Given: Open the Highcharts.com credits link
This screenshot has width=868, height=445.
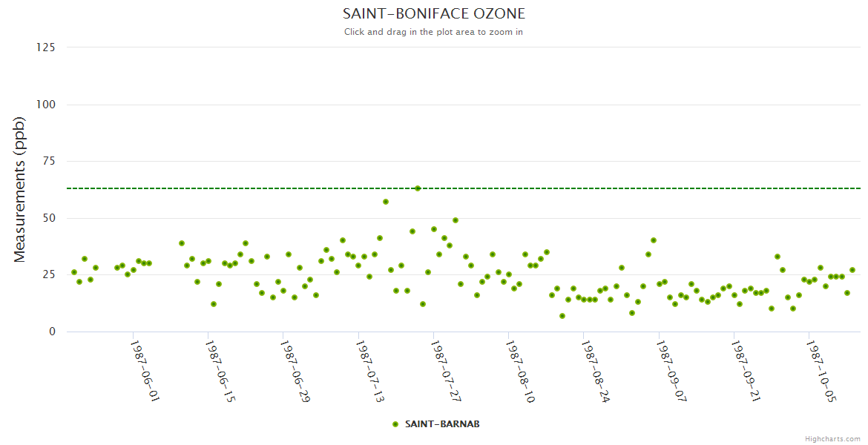Looking at the screenshot, I should (832, 438).
